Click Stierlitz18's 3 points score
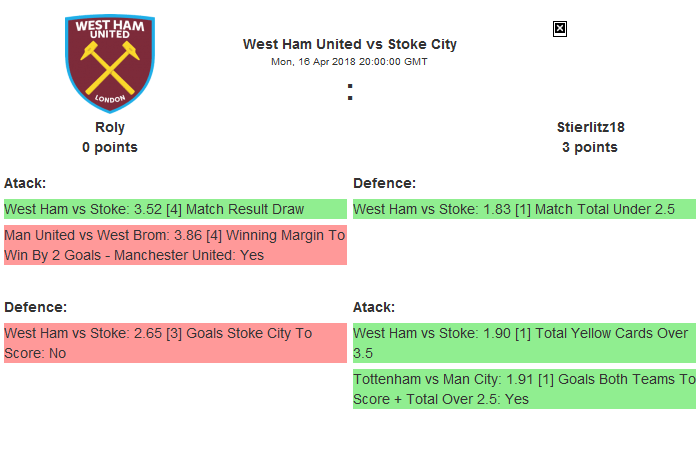This screenshot has height=460, width=700. point(590,147)
